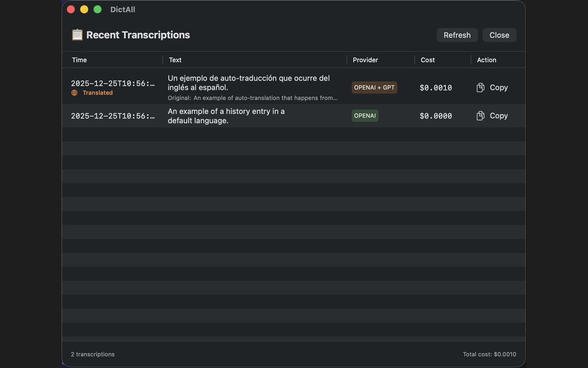588x368 pixels.
Task: Copy the default language history entry
Action: (x=492, y=116)
